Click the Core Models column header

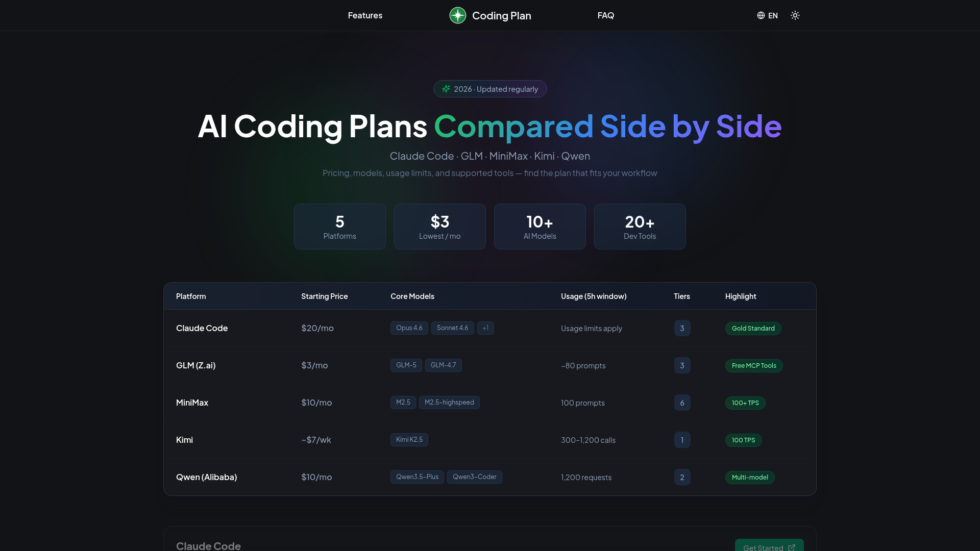(x=412, y=296)
